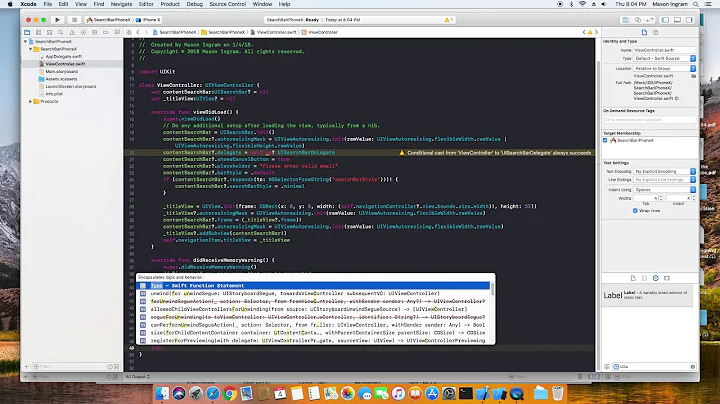The height and width of the screenshot is (404, 720).
Task: Toggle SearchBariPhoneX target membership checkbox
Action: [605, 140]
